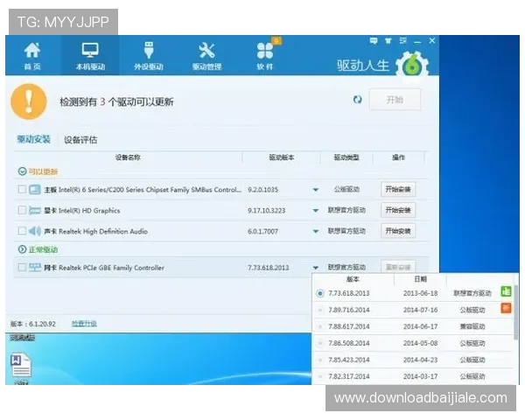Click the 版本：6.1.20.92 status text
Image resolution: width=525 pixels, height=420 pixels.
33,324
